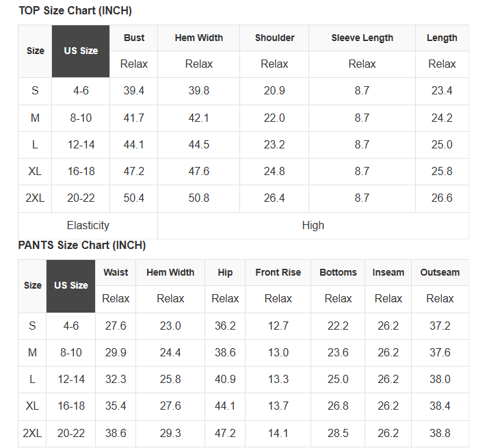Click top length value 25.0 for size L
Screen dimensions: 487x448
click(442, 144)
